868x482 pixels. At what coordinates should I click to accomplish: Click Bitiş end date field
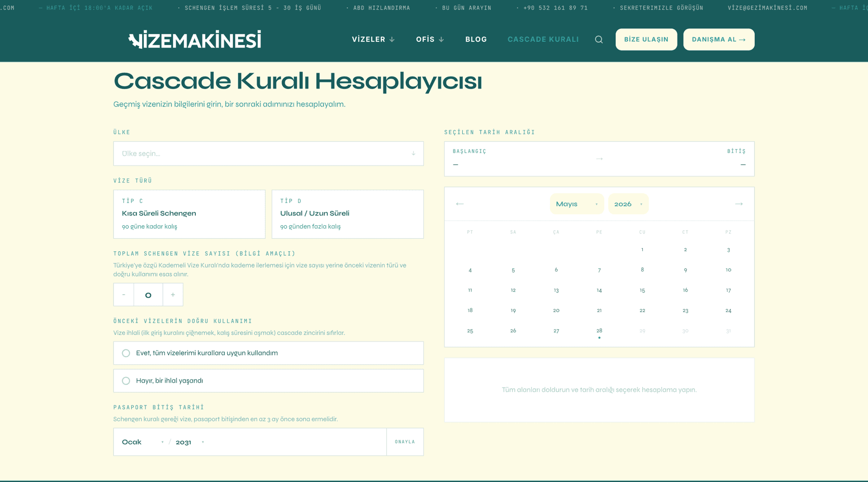click(x=737, y=158)
